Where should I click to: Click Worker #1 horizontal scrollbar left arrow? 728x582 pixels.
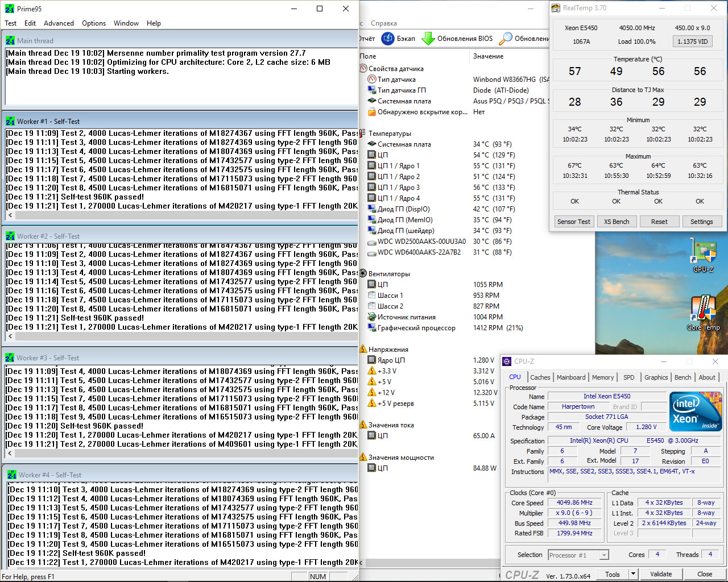(x=10, y=215)
